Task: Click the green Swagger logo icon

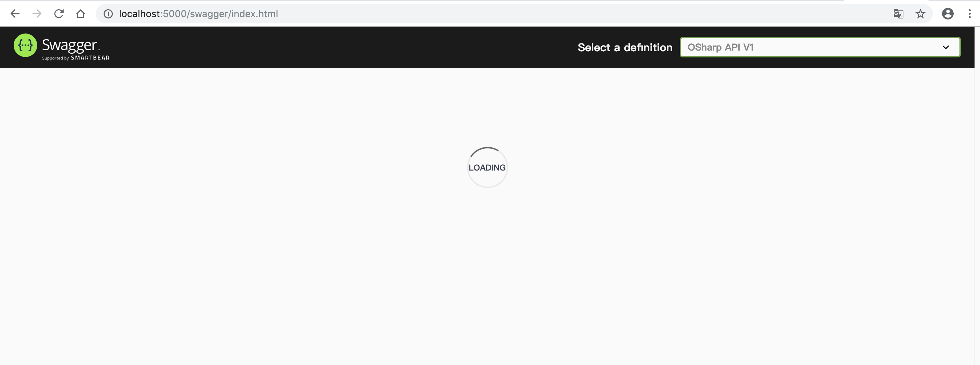Action: tap(26, 45)
